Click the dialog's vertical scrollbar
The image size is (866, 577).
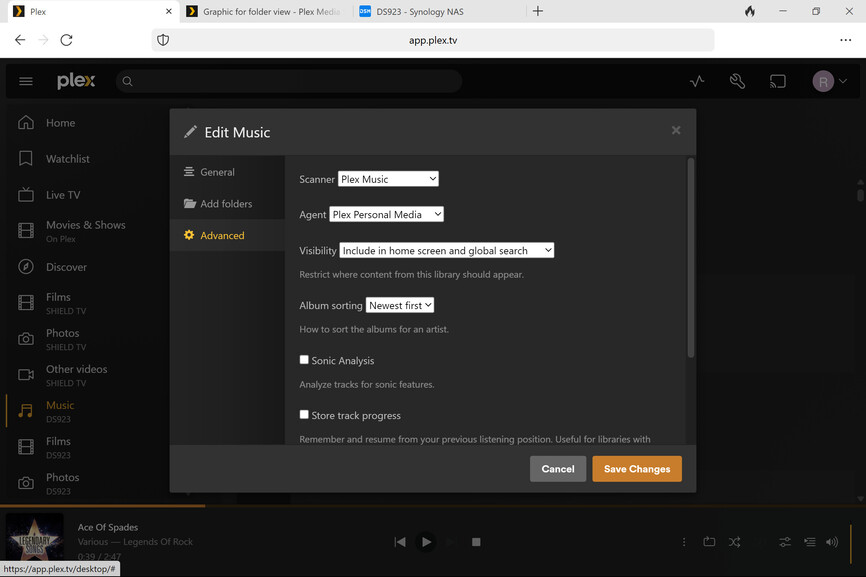pos(690,258)
